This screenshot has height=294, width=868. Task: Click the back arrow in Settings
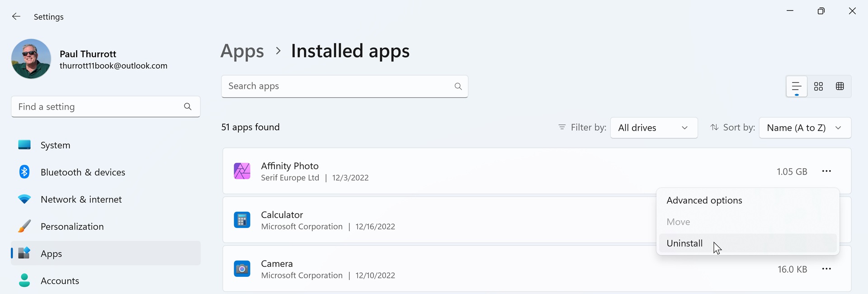click(16, 17)
